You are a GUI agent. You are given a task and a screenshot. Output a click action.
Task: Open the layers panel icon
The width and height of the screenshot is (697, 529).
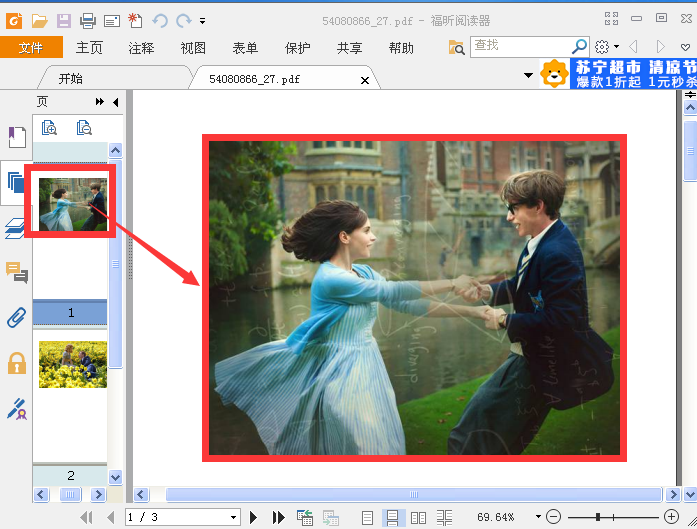(x=16, y=228)
